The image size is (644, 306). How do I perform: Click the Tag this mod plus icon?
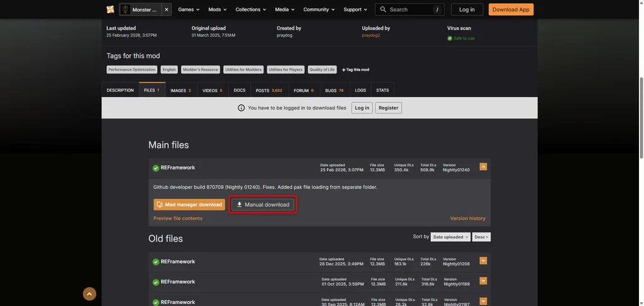344,70
